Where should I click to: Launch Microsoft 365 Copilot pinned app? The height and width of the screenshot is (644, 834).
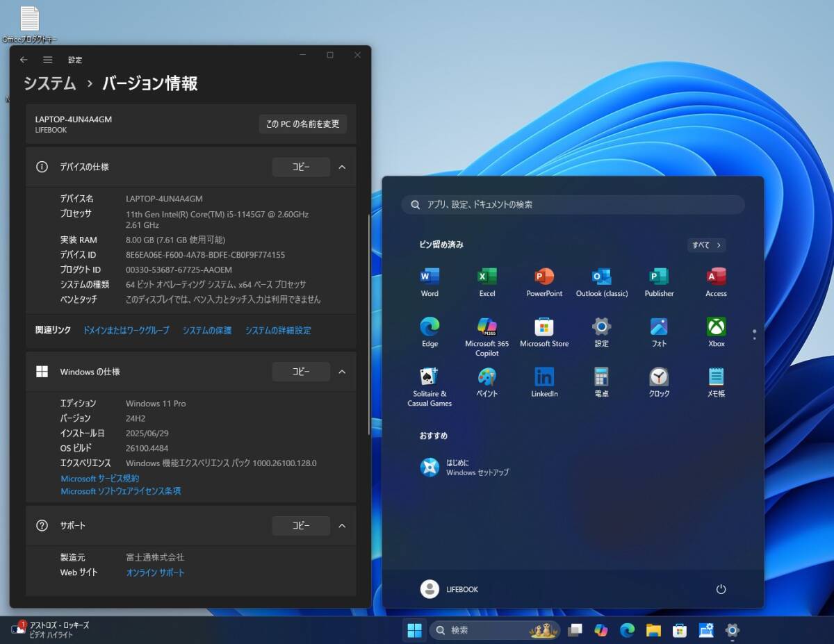(x=487, y=337)
